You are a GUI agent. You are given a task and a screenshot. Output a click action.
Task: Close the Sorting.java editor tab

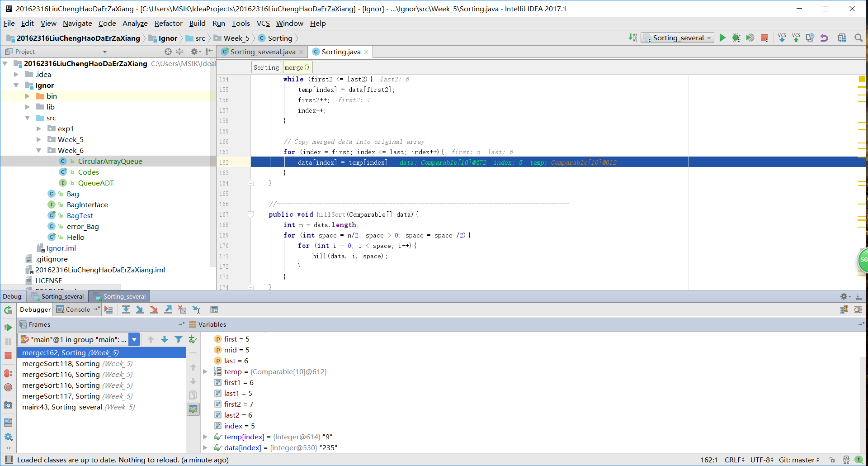click(367, 52)
